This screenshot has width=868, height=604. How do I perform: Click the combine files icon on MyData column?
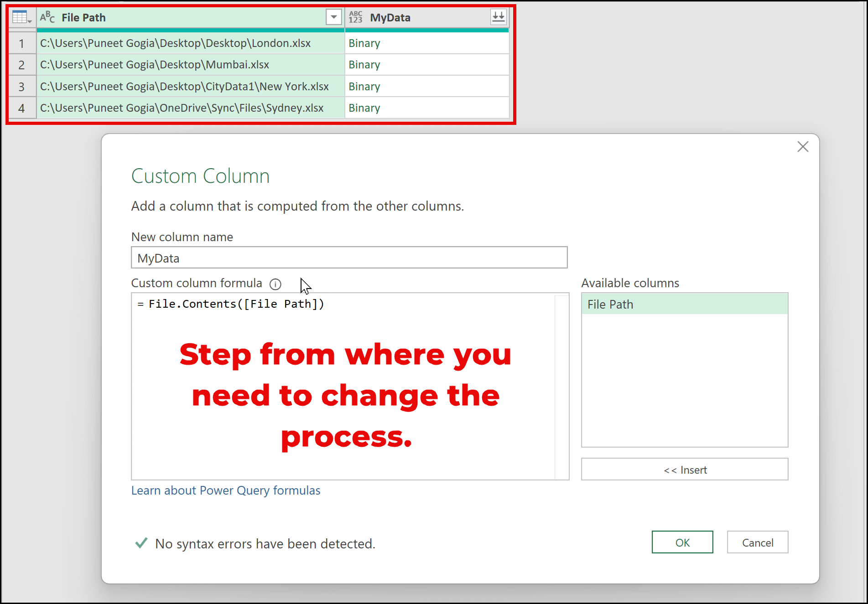click(498, 17)
